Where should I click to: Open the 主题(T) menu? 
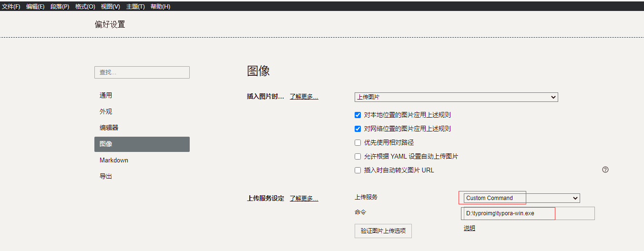tap(135, 7)
